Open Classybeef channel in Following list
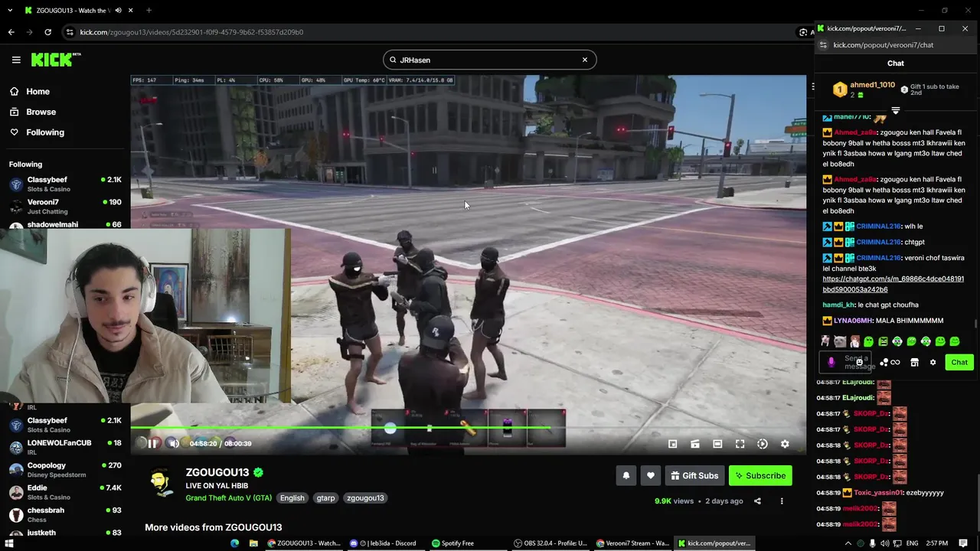 65,184
